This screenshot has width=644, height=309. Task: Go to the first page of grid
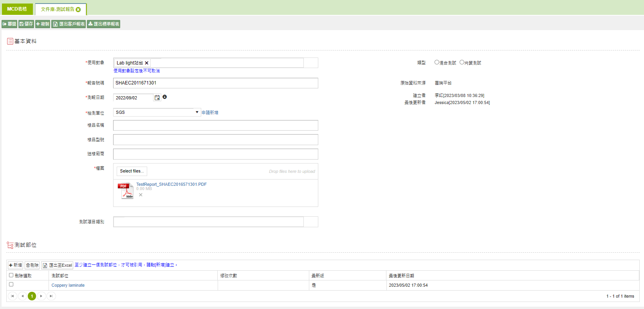tap(13, 296)
